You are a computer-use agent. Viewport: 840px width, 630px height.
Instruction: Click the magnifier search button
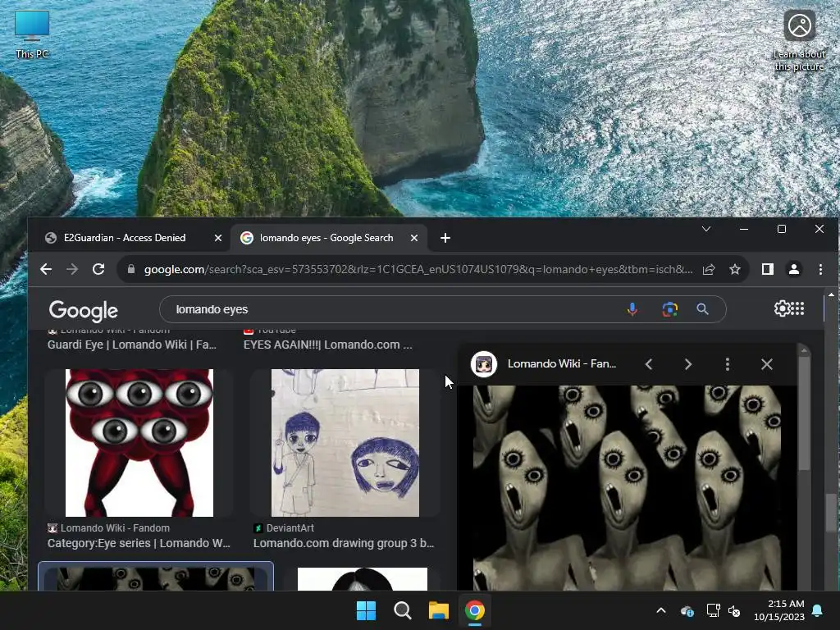(x=702, y=309)
